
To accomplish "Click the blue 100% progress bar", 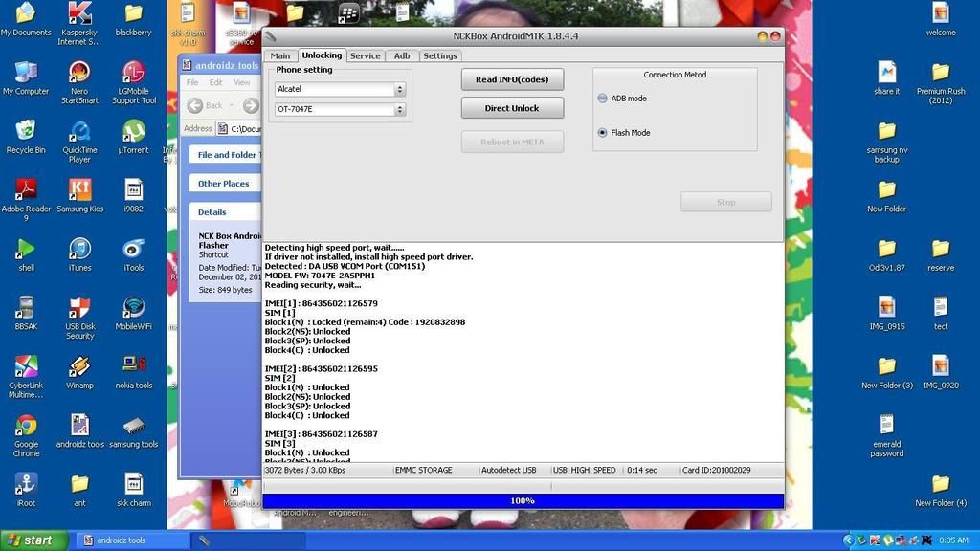I will click(x=523, y=501).
